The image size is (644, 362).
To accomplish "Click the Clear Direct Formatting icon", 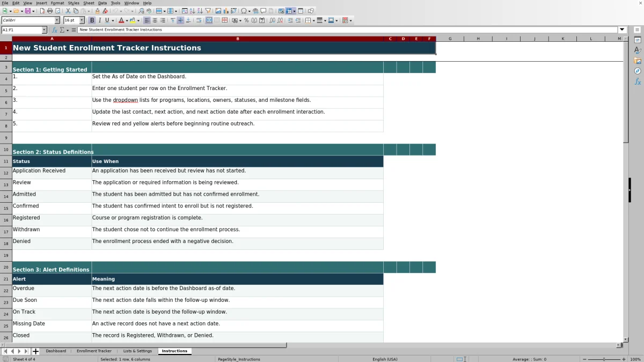I will [105, 11].
